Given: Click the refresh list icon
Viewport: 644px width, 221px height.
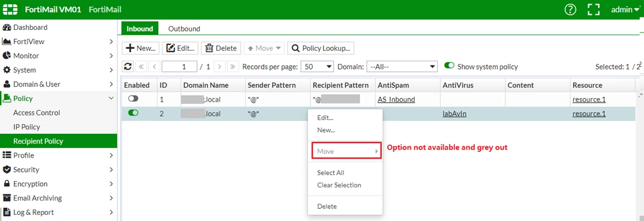Looking at the screenshot, I should [128, 66].
